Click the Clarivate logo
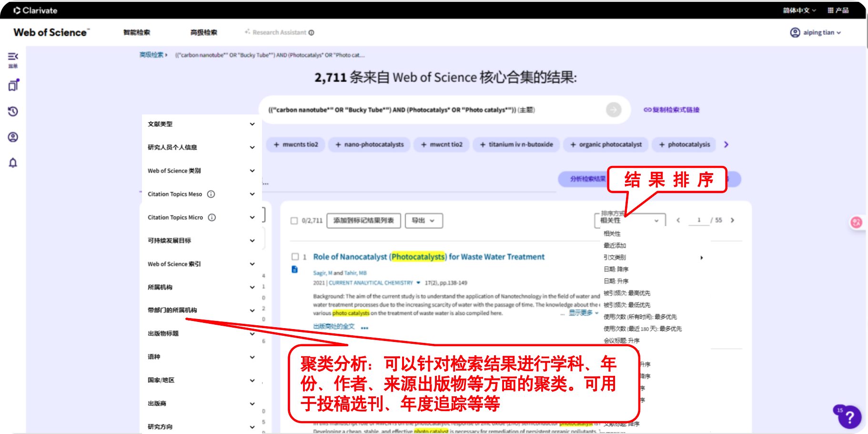This screenshot has height=434, width=868. click(35, 10)
